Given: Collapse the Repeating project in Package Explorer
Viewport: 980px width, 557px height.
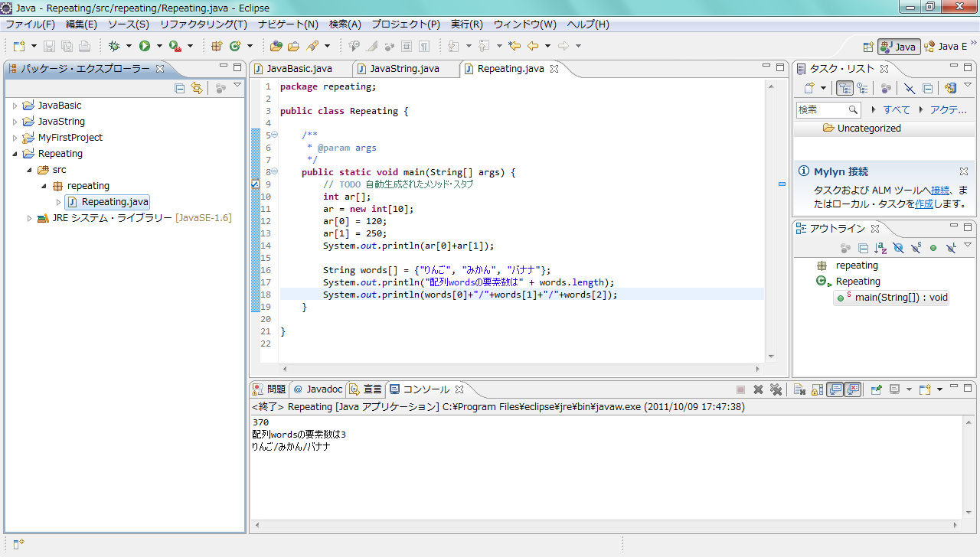Looking at the screenshot, I should click(x=15, y=154).
